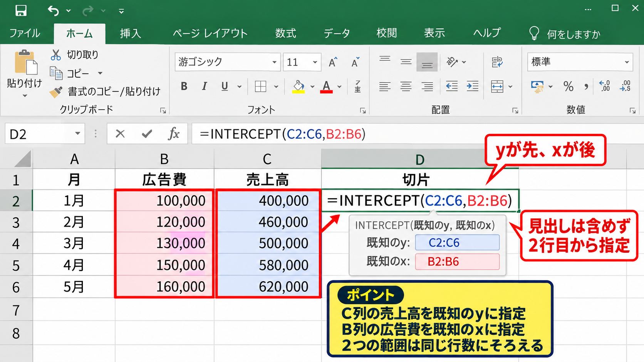Toggle center horizontal alignment
644x362 pixels.
click(406, 87)
